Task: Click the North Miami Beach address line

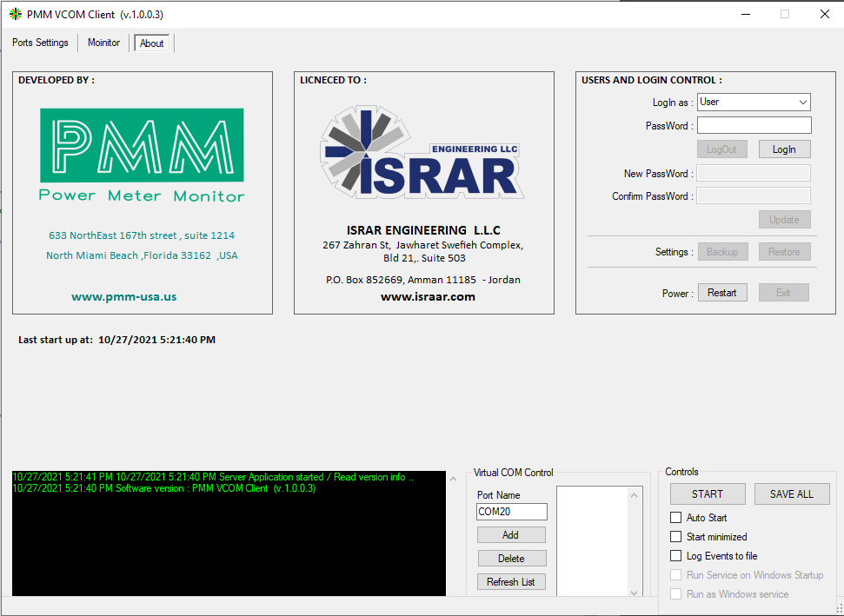Action: [x=142, y=255]
